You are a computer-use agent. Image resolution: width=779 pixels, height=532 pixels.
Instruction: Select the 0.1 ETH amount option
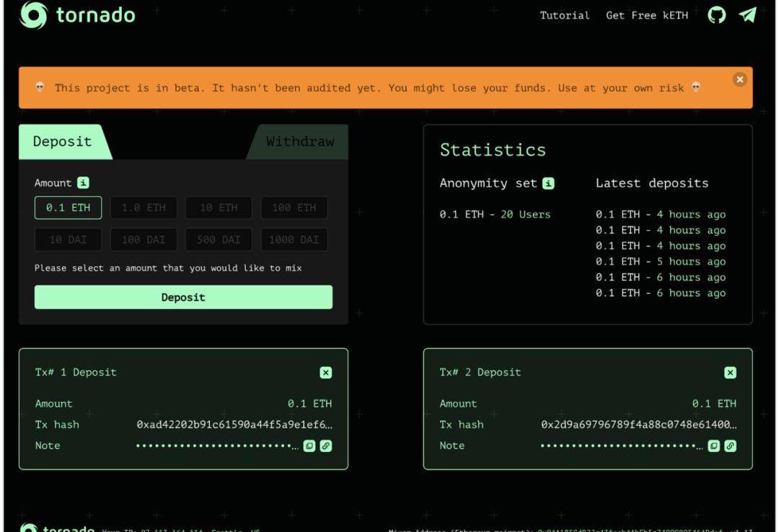coord(69,208)
